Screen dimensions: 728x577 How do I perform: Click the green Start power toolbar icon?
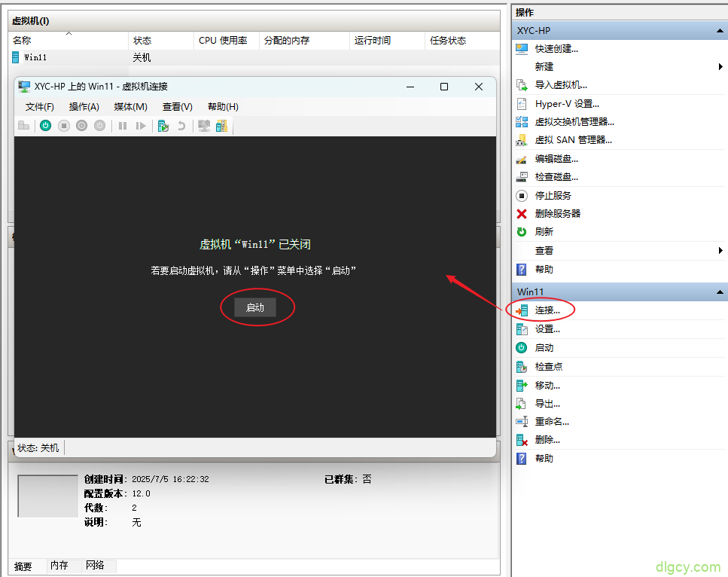45,126
